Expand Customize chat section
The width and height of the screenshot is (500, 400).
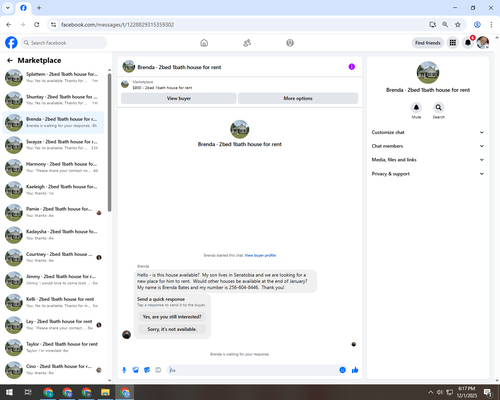[x=428, y=132]
